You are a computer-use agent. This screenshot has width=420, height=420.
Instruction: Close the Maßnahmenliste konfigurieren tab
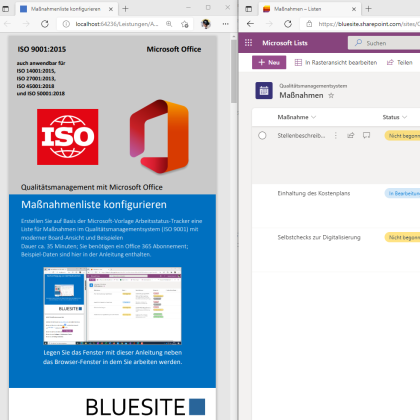coord(111,9)
